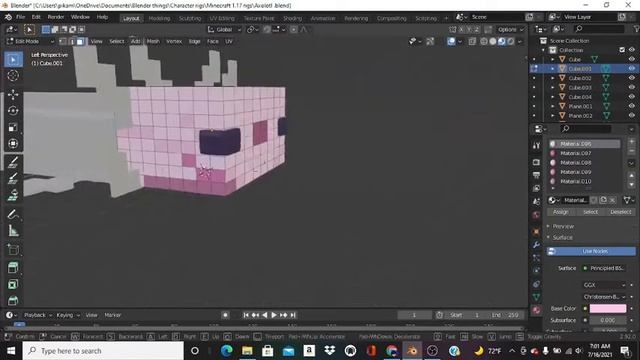Select the Move tool
Image resolution: width=640 pixels, height=360 pixels.
click(x=13, y=94)
